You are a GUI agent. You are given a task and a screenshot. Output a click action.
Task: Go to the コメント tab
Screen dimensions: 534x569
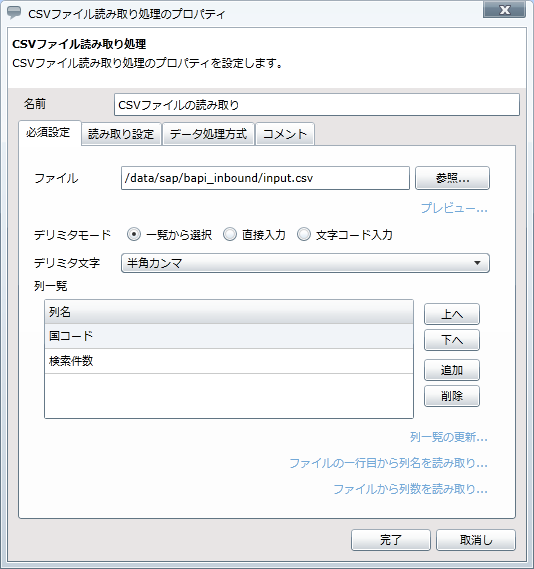(x=285, y=134)
